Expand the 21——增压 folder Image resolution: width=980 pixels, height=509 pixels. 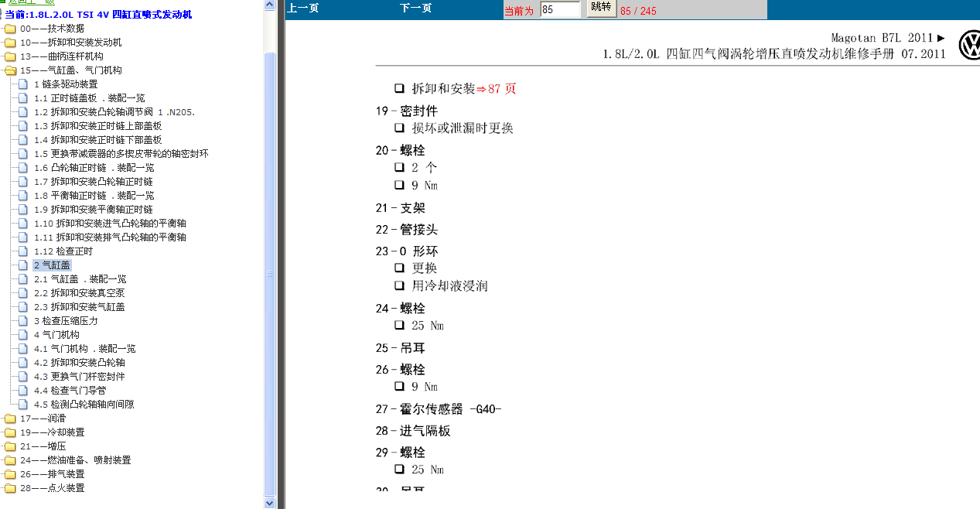tap(9, 446)
